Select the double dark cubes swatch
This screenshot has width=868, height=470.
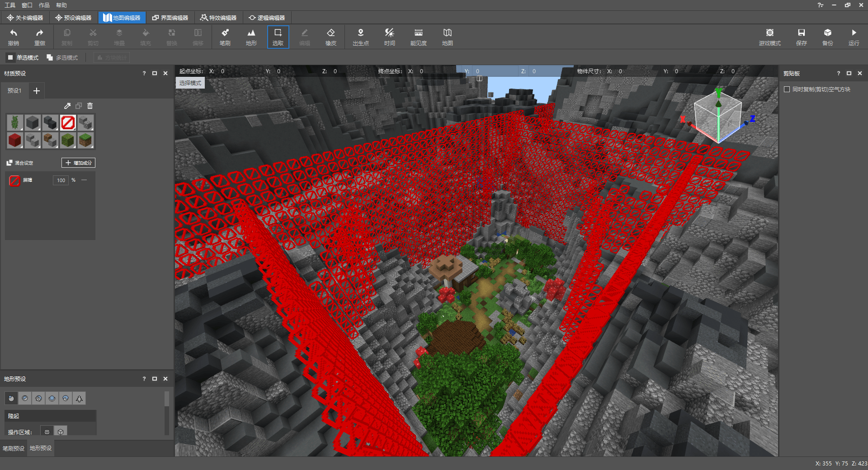tap(50, 122)
